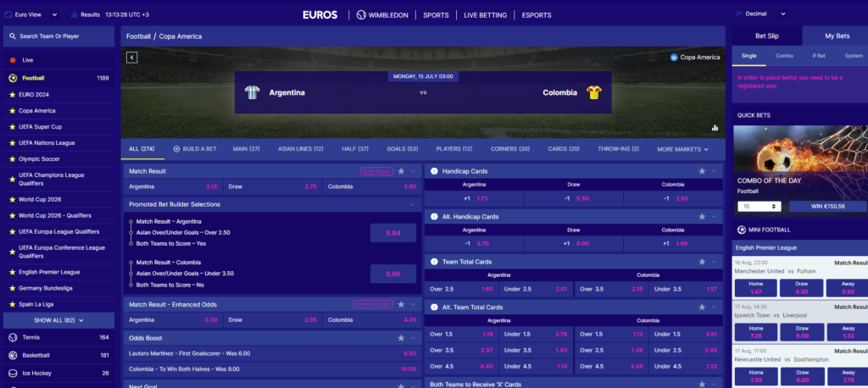This screenshot has width=868, height=388.
Task: Click the Handicap Cards info icon
Action: pos(434,172)
